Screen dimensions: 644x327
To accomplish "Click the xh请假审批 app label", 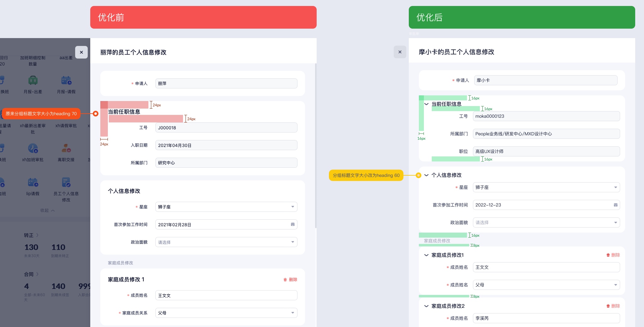I will pos(66,126).
